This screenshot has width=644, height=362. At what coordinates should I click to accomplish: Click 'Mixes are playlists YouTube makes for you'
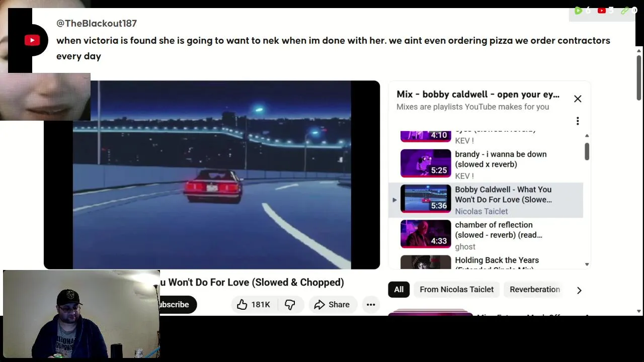click(x=472, y=107)
